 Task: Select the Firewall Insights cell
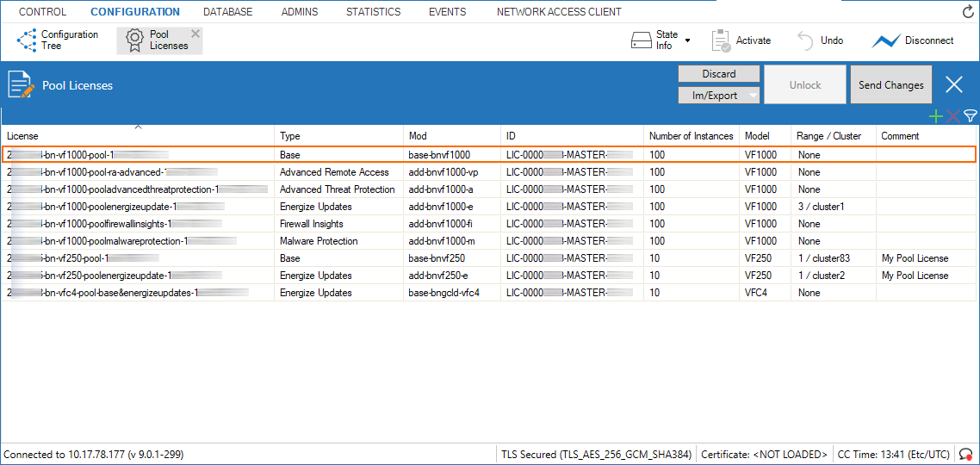[338, 223]
